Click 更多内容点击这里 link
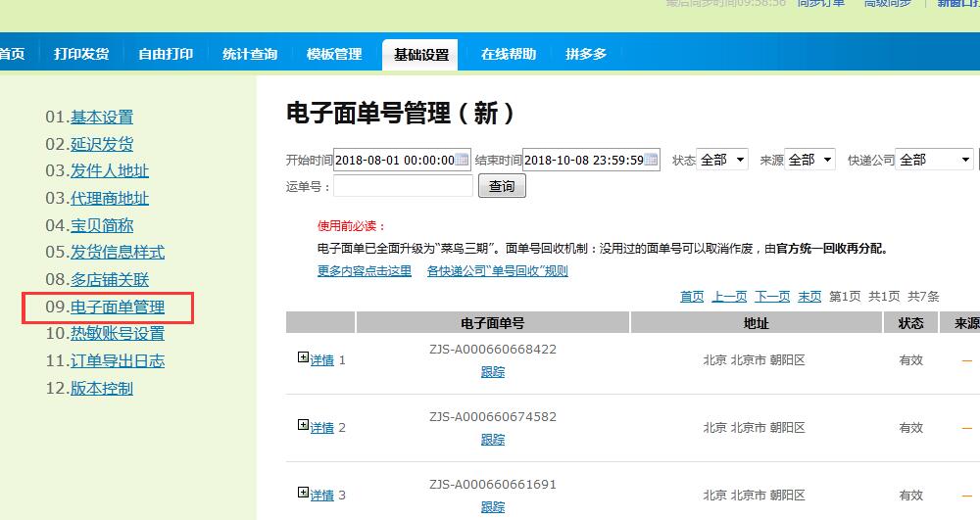This screenshot has width=980, height=520. [x=364, y=271]
